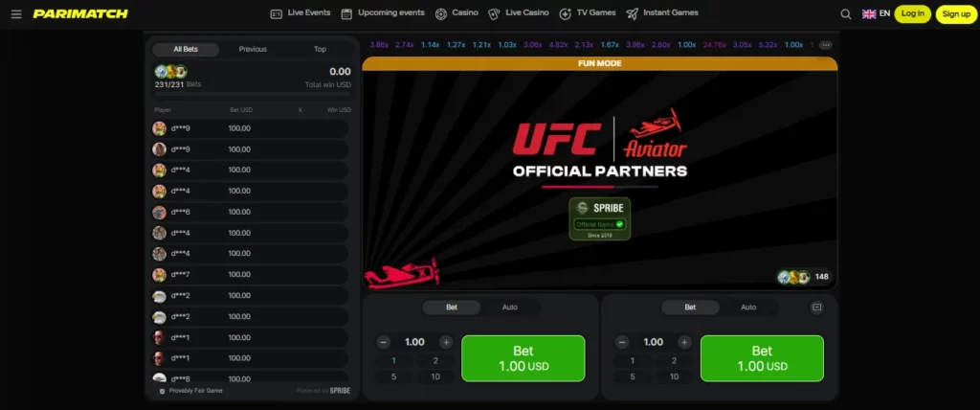The height and width of the screenshot is (410, 980).
Task: Switch left bet panel to Auto
Action: [510, 307]
